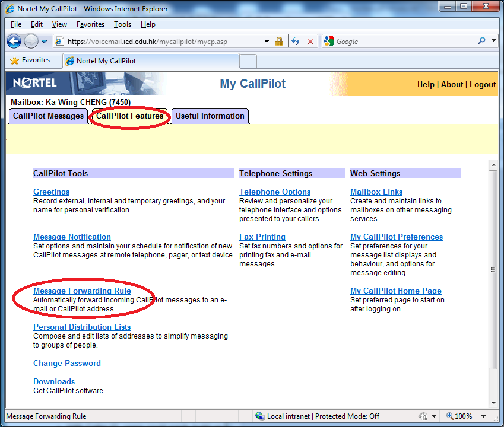Viewport: 504px width, 427px height.
Task: Select the Nortel My CallPilot browser tab
Action: pos(151,61)
